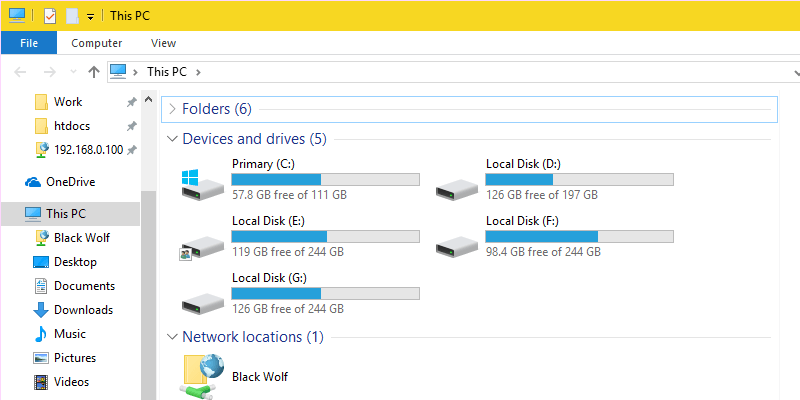Select Local Disk (F:) drive icon

(456, 241)
